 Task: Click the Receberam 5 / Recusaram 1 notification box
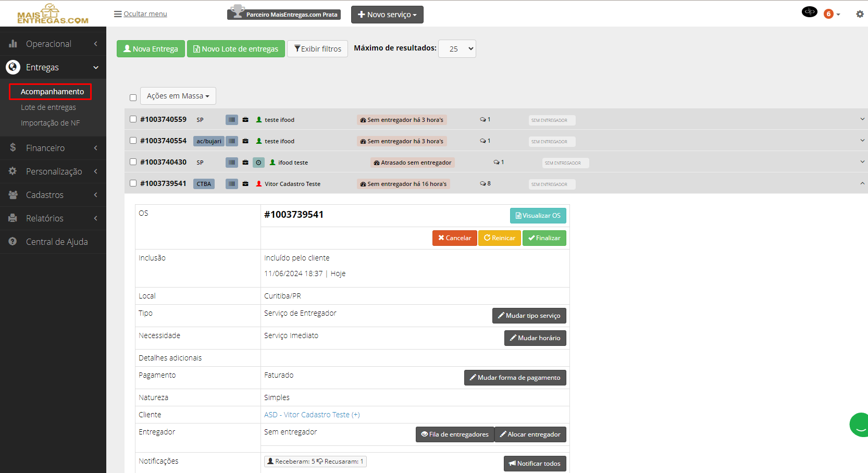click(315, 462)
